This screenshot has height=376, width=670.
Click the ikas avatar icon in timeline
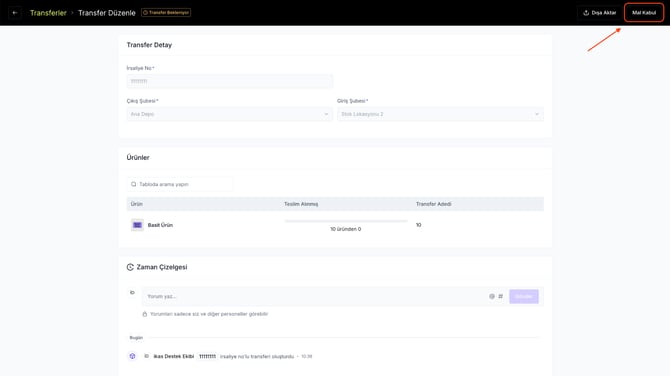pyautogui.click(x=132, y=356)
